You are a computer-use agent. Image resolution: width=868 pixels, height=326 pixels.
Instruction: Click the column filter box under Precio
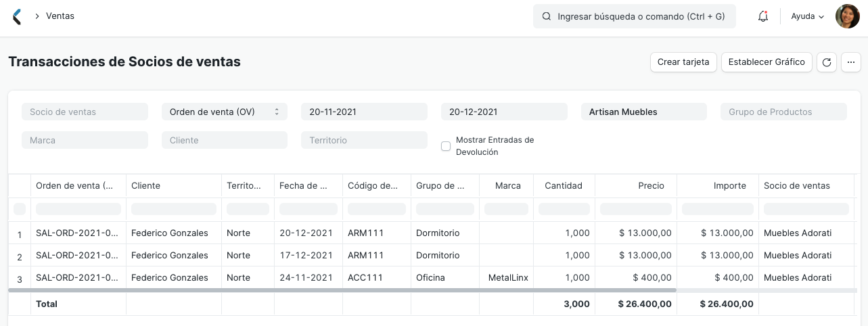point(636,209)
